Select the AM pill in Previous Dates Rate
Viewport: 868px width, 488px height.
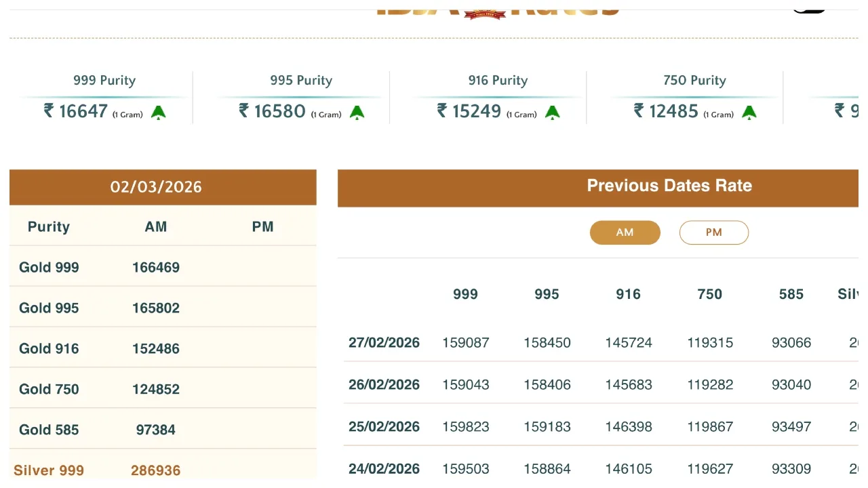625,232
